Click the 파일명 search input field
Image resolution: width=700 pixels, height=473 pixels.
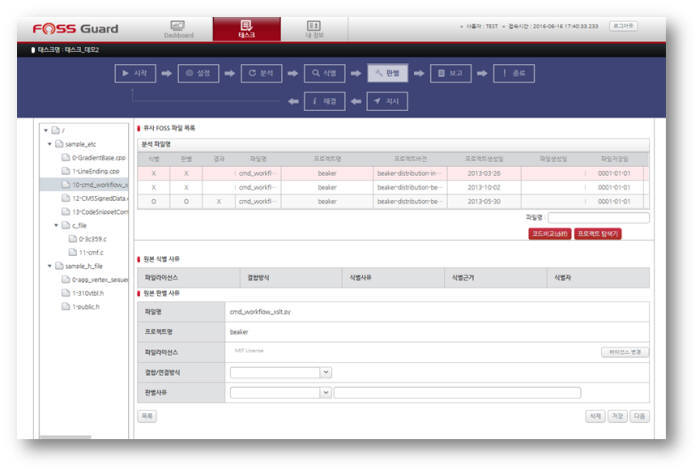point(598,216)
